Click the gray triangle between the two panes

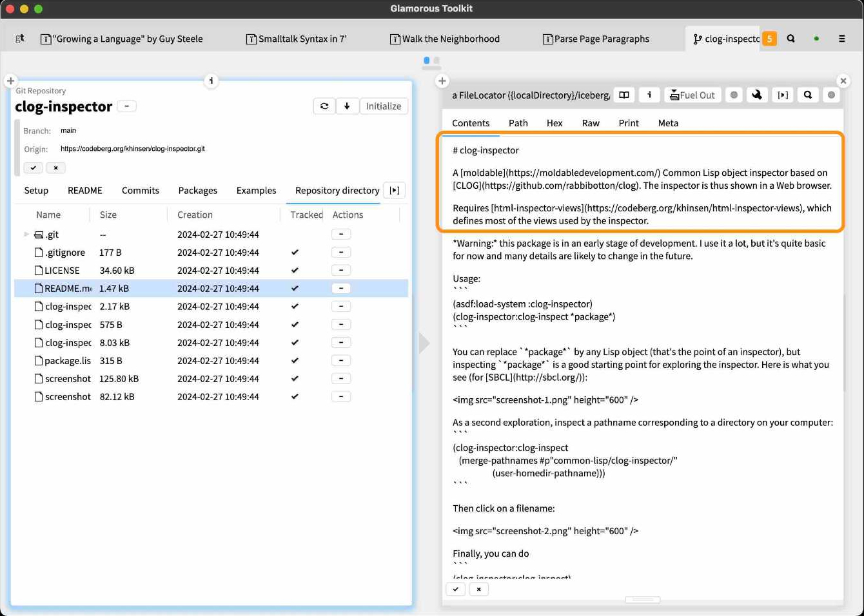coord(424,343)
